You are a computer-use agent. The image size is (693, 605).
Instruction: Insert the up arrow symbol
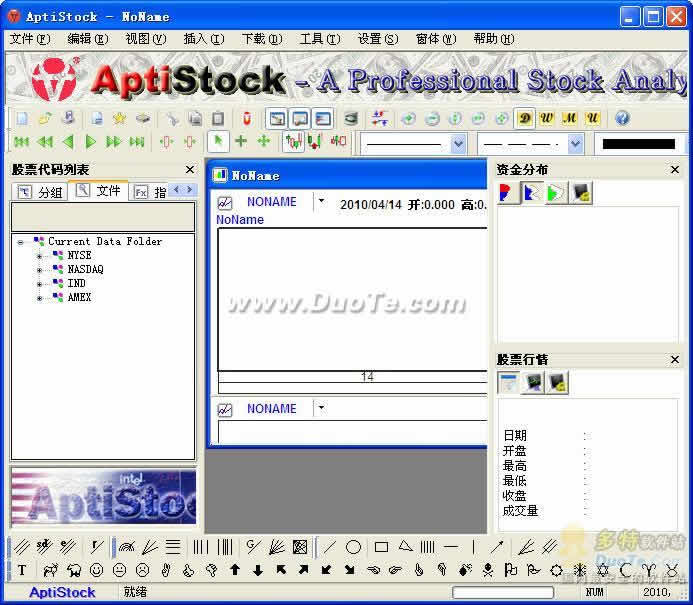point(235,570)
